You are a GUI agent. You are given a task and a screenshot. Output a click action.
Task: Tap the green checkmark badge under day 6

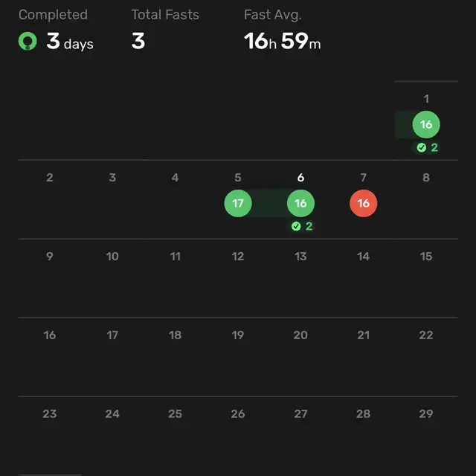point(301,226)
